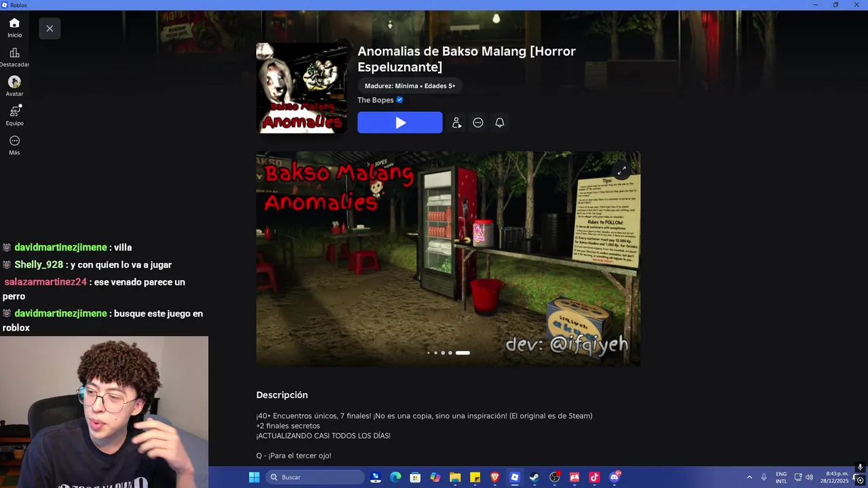Viewport: 868px width, 488px height.
Task: Close the game details page with X
Action: click(x=50, y=28)
